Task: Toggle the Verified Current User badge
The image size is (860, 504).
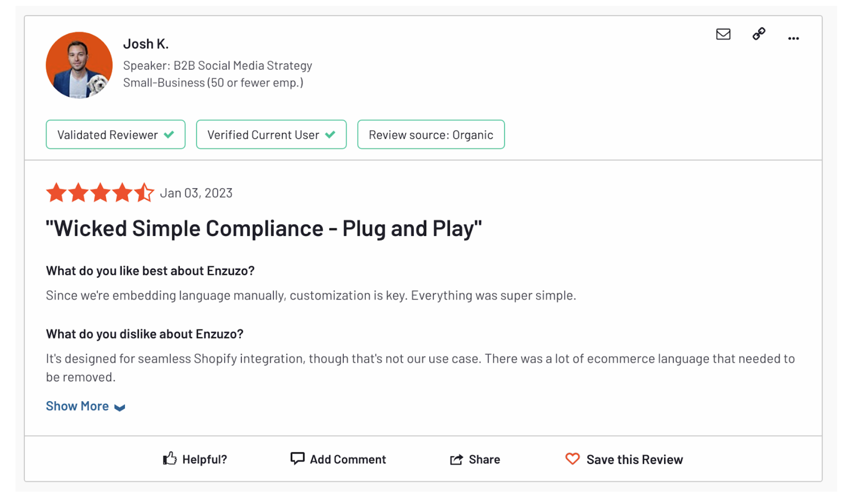Action: (271, 134)
